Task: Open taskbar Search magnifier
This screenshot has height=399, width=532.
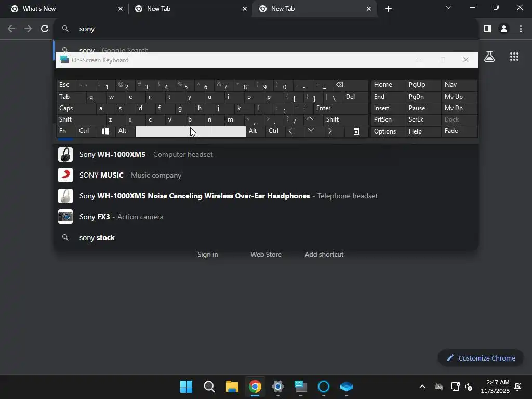Action: (209, 387)
